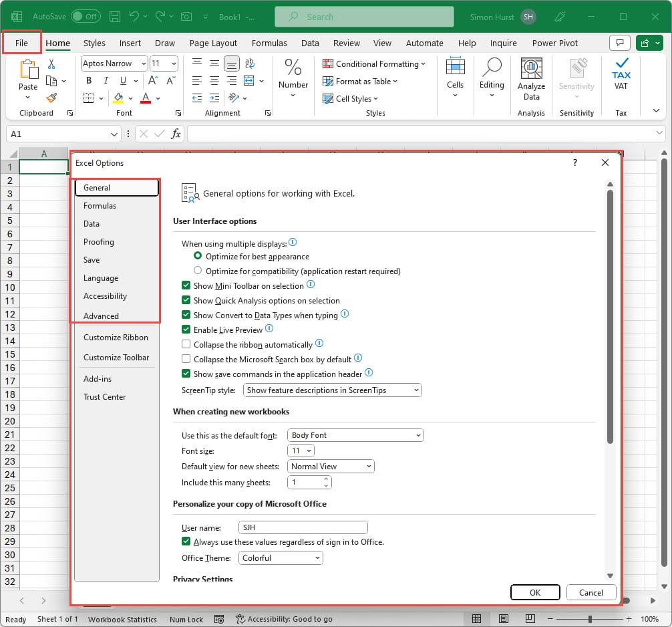This screenshot has height=627, width=672.
Task: Open the Formulas category in Excel Options
Action: point(100,206)
